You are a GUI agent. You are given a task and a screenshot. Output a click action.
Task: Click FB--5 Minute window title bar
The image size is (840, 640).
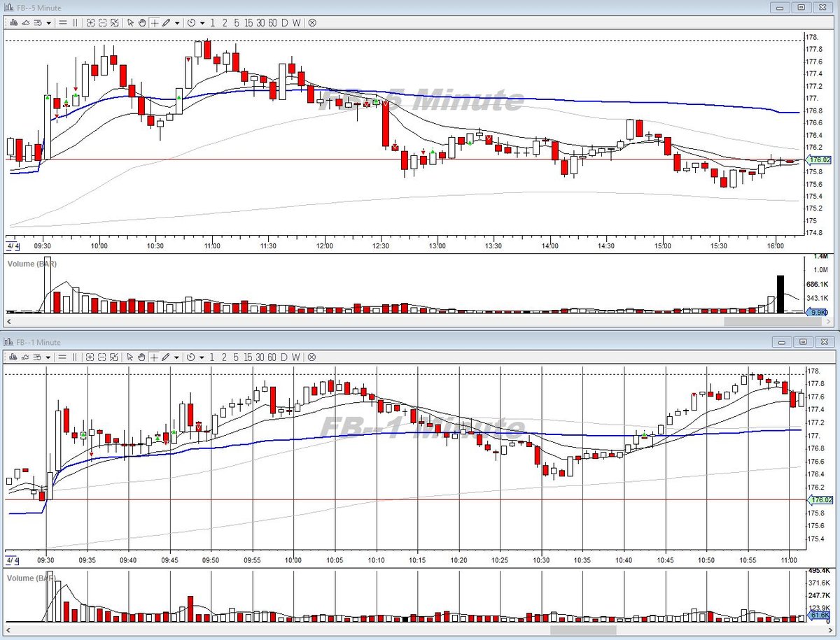420,8
